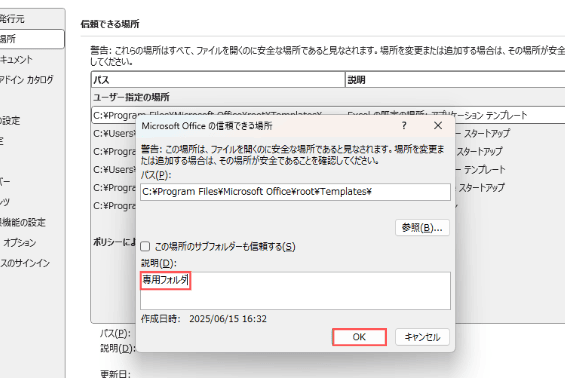The height and width of the screenshot is (378, 565).
Task: Click the ? help icon in dialog title
Action: coord(404,125)
